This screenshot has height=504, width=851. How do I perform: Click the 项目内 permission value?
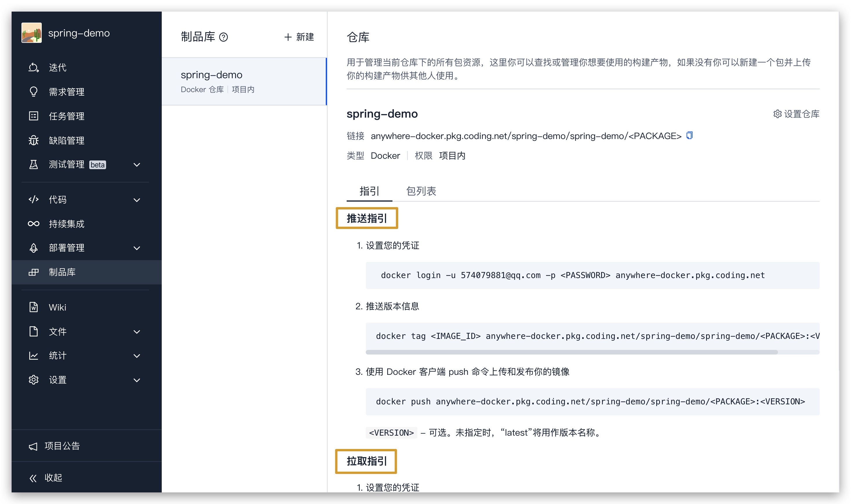[452, 156]
